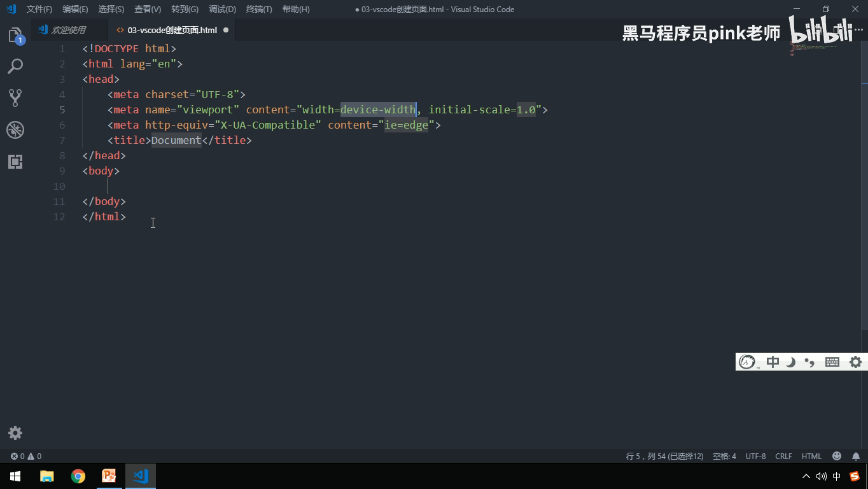Click cursor position 行 5, 列 54 status
Viewport: 868px width, 489px height.
[664, 456]
